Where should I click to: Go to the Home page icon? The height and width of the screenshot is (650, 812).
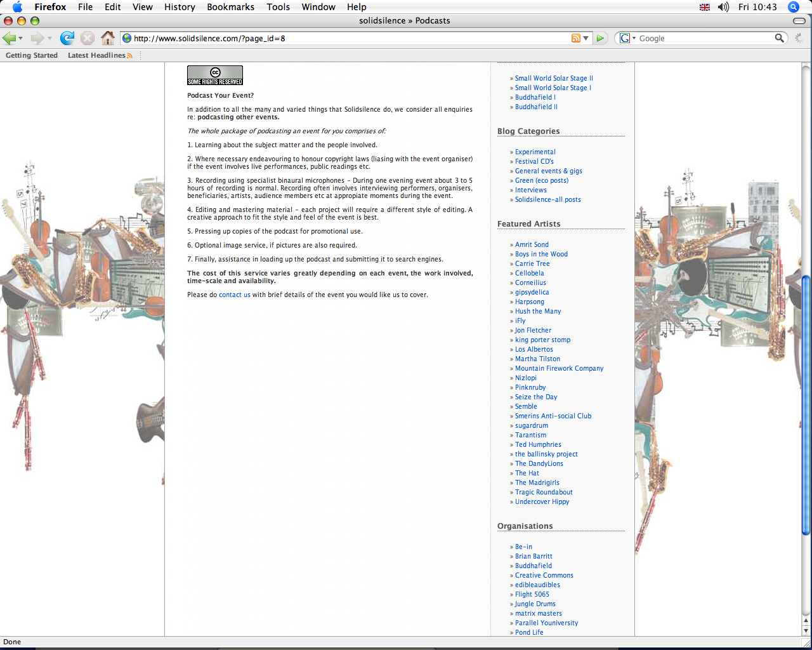point(108,38)
